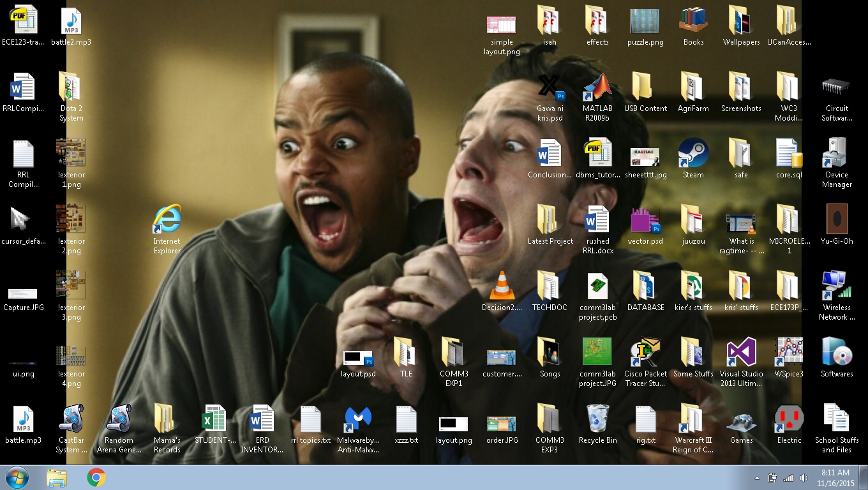Open the Dota 2 System folder
Screen dimensions: 868x490
(x=71, y=87)
